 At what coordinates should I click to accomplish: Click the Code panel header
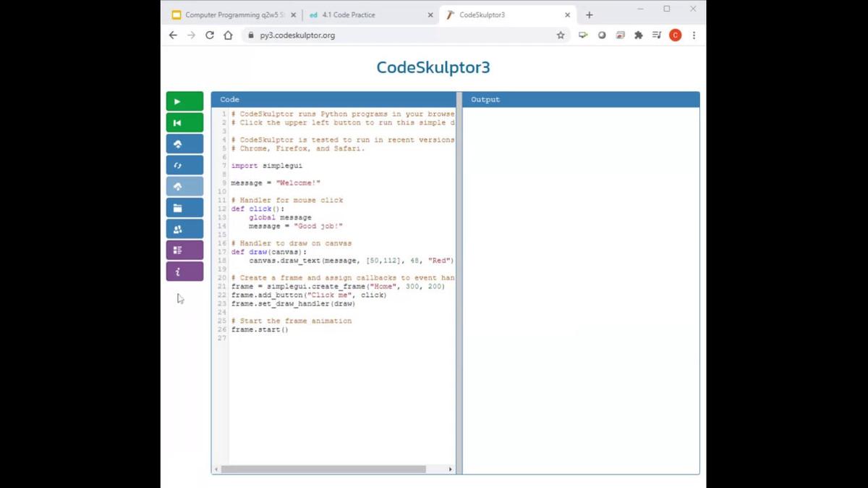point(333,99)
